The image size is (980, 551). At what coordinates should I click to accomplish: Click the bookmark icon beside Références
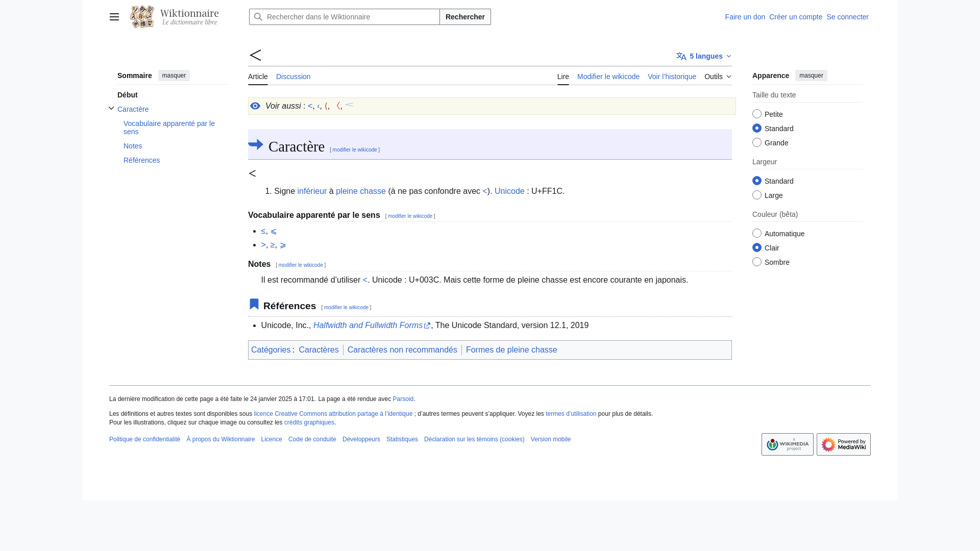point(254,304)
